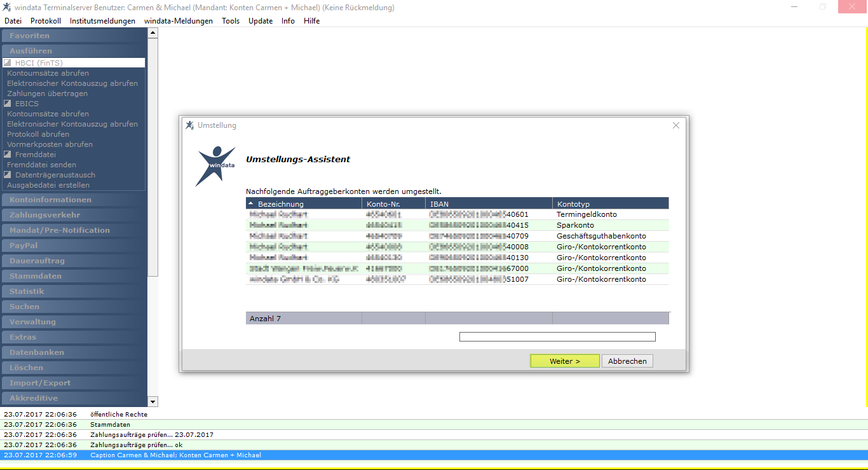Click the Abbrechen button
The width and height of the screenshot is (868, 470).
pyautogui.click(x=627, y=361)
